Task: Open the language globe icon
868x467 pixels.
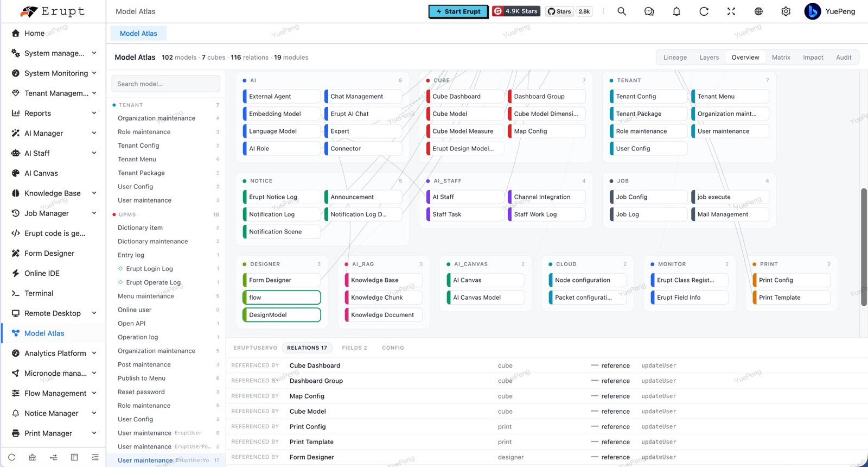Action: tap(758, 11)
